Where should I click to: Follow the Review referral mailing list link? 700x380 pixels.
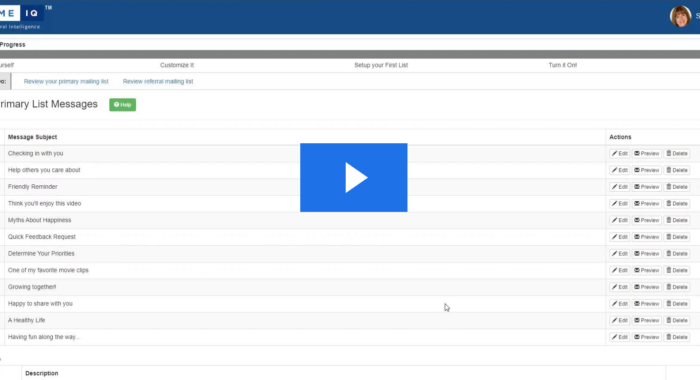pyautogui.click(x=158, y=81)
